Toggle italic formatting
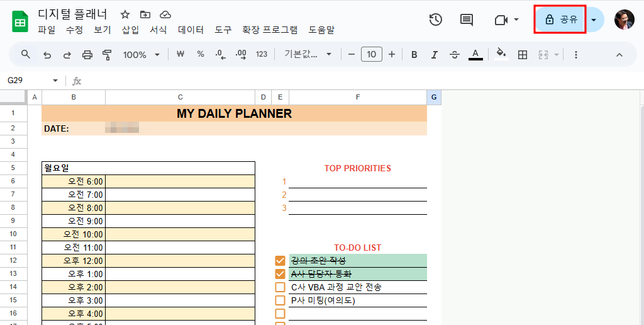The image size is (644, 325). [434, 55]
